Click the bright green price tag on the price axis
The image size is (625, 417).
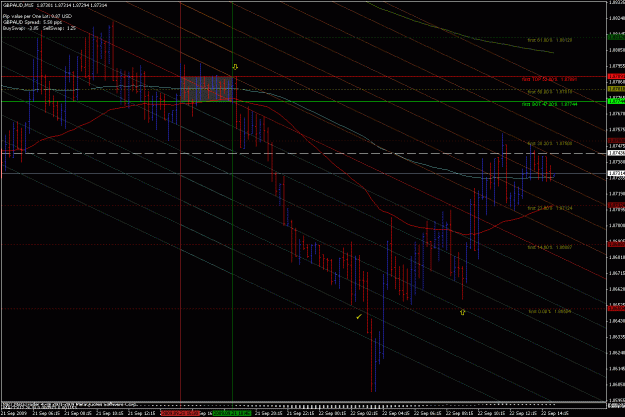[x=616, y=102]
